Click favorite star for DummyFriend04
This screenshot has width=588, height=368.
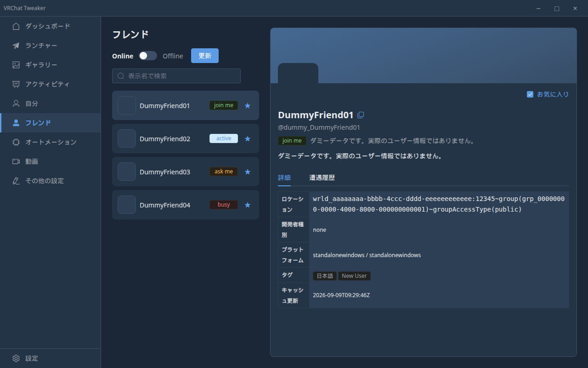click(x=248, y=205)
